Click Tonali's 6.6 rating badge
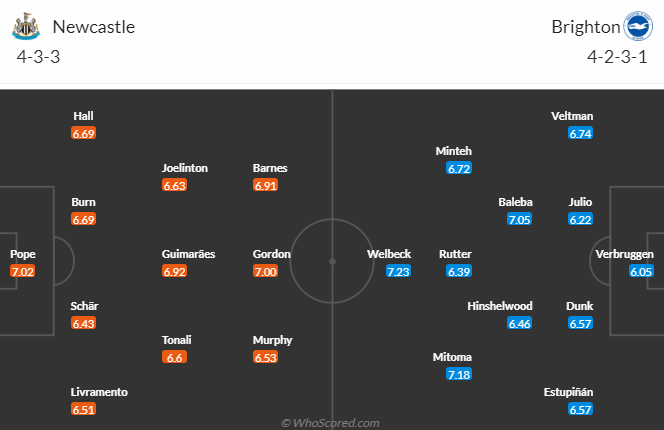This screenshot has height=430, width=664. click(x=173, y=357)
